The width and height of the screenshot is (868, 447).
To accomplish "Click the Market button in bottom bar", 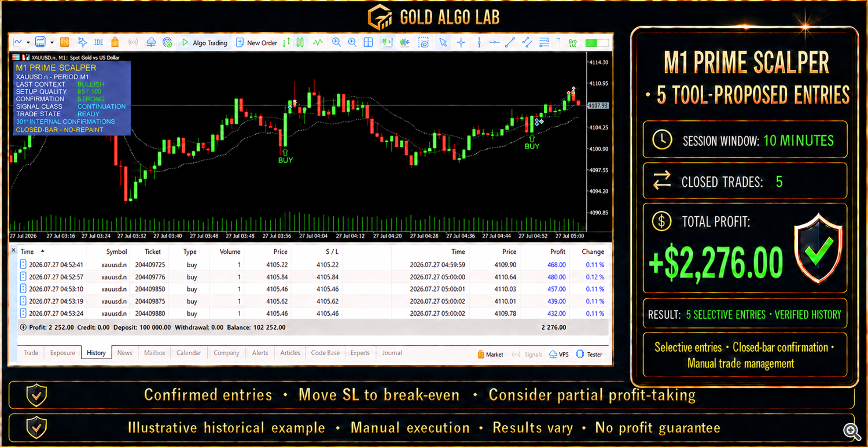I will point(490,354).
